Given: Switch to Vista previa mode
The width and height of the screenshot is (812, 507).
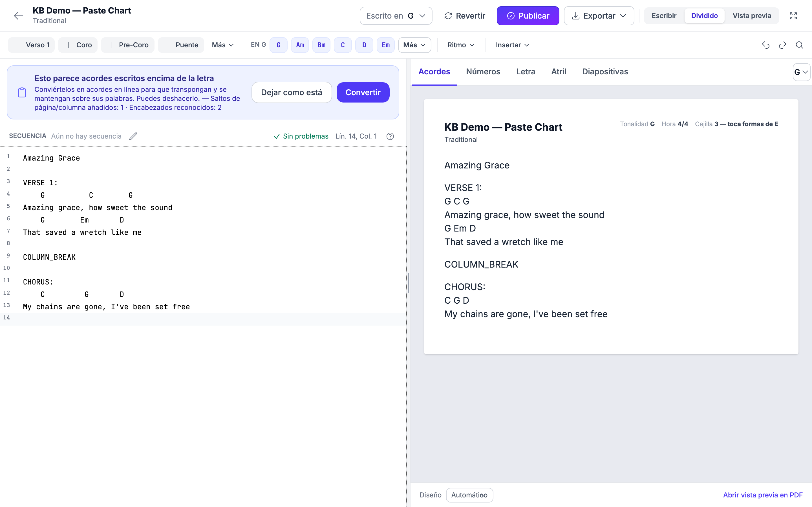Looking at the screenshot, I should (x=752, y=16).
